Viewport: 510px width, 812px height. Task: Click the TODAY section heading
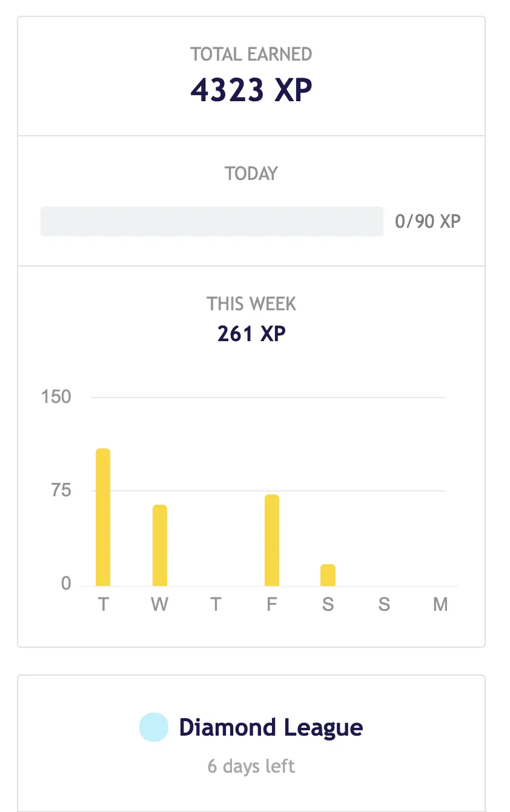[251, 173]
